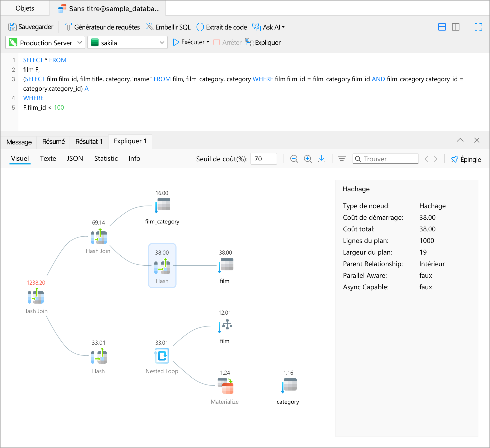Toggle the Épingle pin button
Screen dimensions: 490x448
click(x=466, y=159)
